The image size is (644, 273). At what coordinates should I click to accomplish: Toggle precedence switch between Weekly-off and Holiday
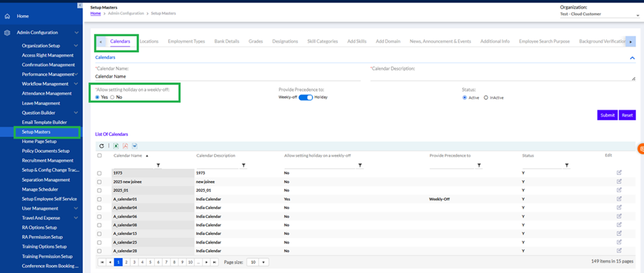point(306,97)
